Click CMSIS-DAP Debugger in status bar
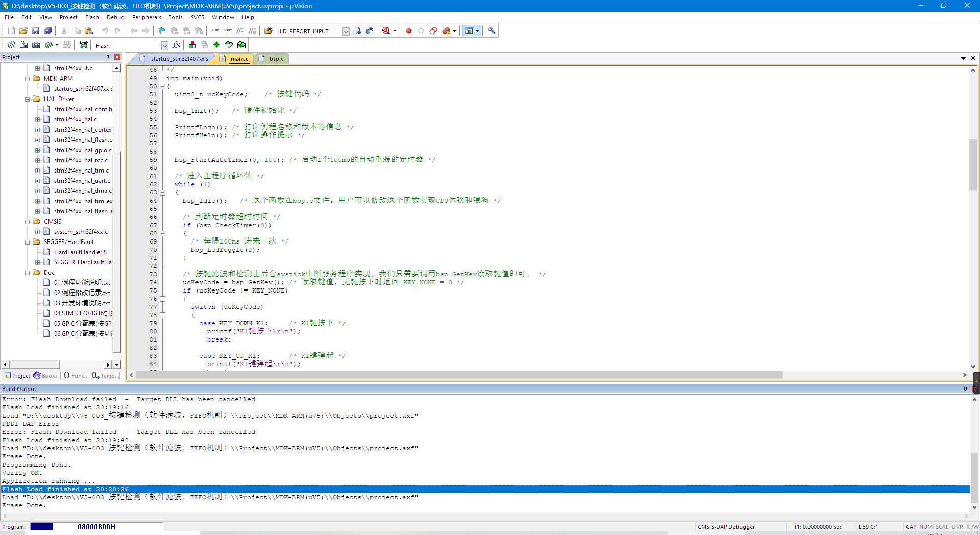980x535 pixels. pos(726,527)
